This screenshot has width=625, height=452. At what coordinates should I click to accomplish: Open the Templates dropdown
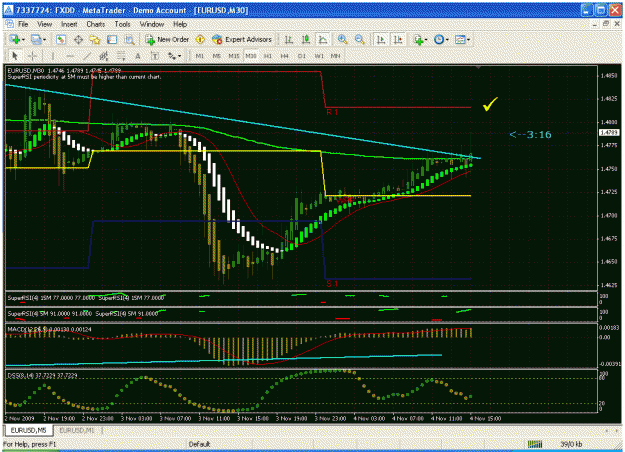(x=463, y=39)
